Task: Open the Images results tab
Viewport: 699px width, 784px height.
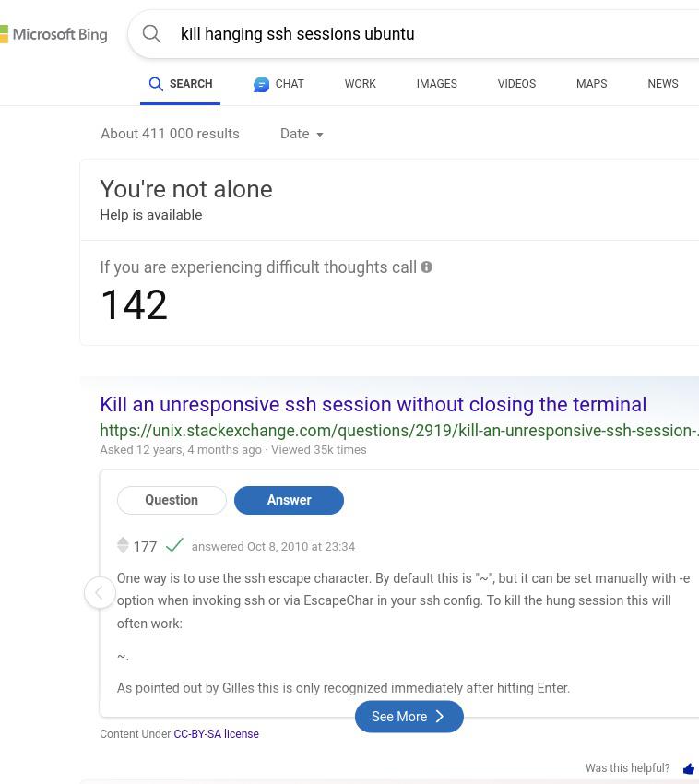Action: pos(436,84)
